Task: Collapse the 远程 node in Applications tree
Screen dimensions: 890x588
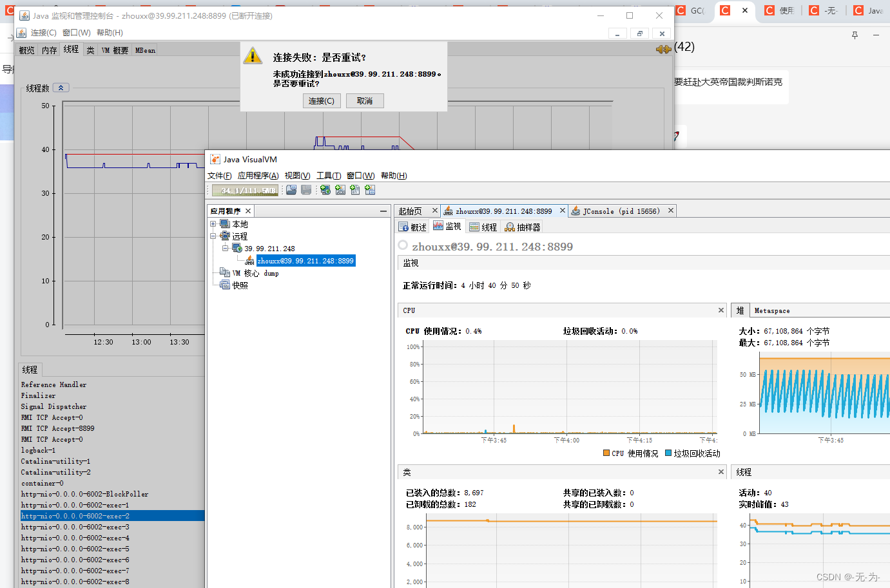Action: pyautogui.click(x=213, y=236)
